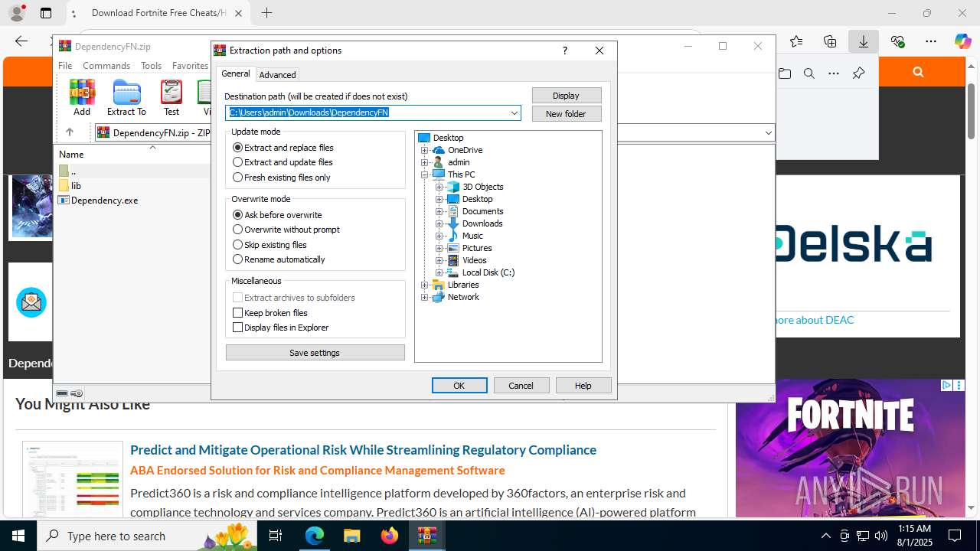
Task: Open downloads folder icon in downloads panel
Action: point(785,73)
